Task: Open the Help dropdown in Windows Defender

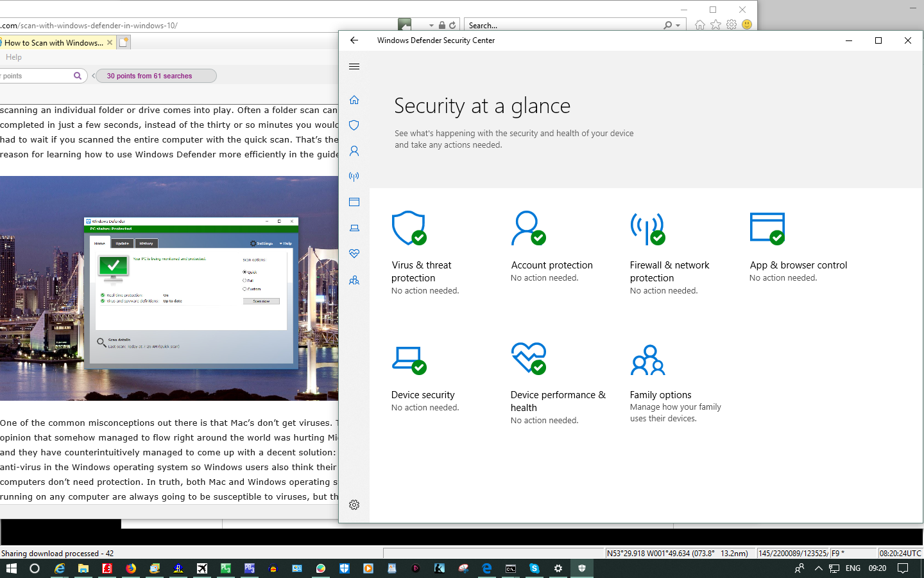Action: 286,243
